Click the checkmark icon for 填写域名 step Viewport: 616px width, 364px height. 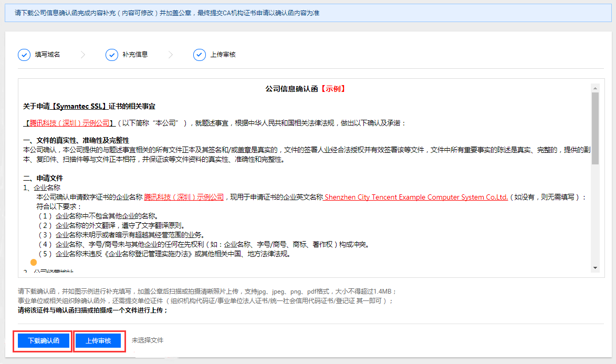tap(24, 55)
